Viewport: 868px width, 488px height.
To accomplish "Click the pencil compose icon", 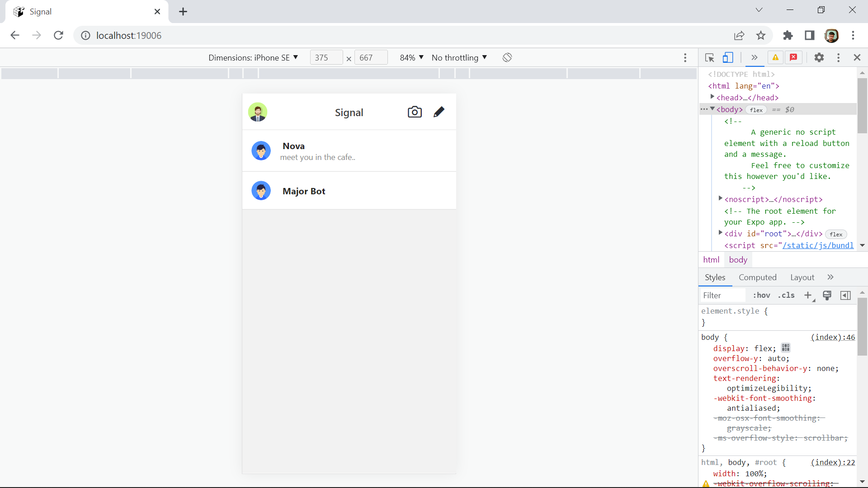I will pos(439,112).
